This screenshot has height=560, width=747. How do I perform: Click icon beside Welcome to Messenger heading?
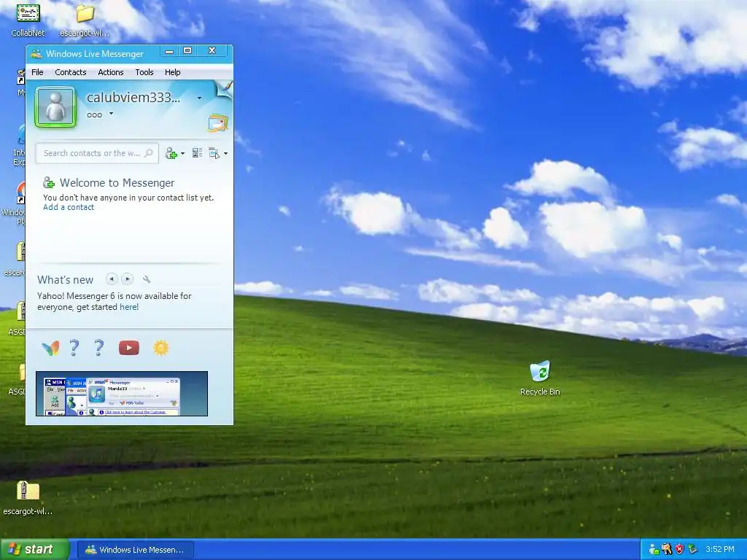tap(49, 183)
